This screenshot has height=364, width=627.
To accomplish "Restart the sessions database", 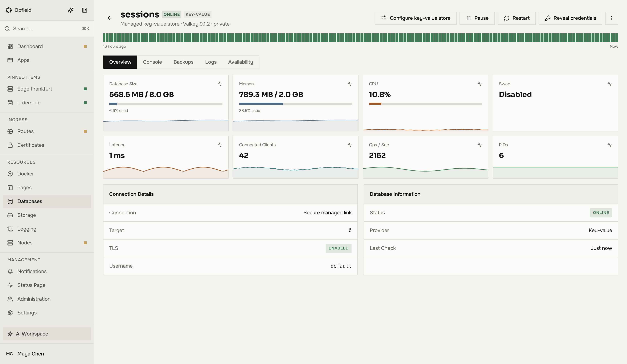I will tap(517, 18).
